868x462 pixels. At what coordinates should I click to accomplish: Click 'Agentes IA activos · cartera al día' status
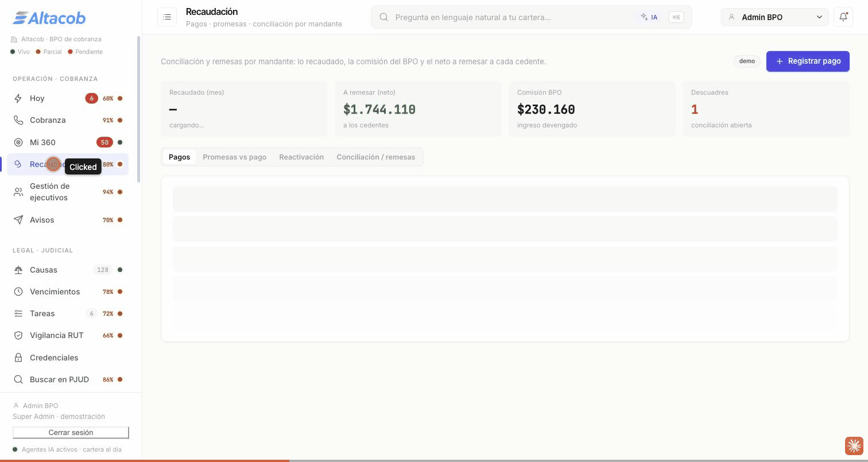coord(72,449)
